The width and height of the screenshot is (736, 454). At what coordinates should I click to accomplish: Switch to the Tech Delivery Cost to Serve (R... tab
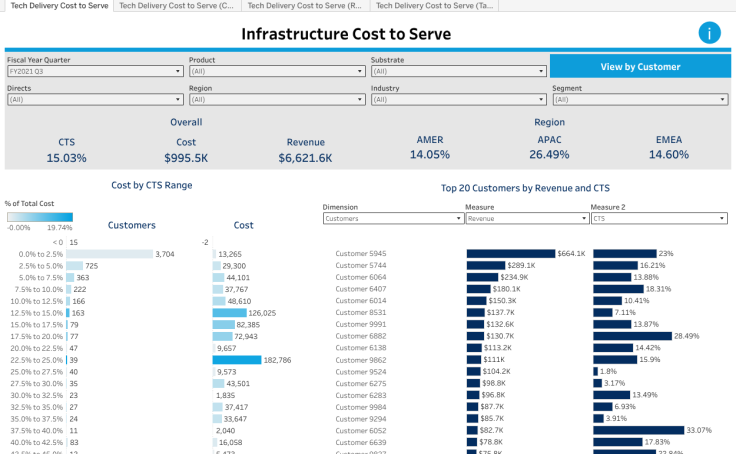(305, 6)
